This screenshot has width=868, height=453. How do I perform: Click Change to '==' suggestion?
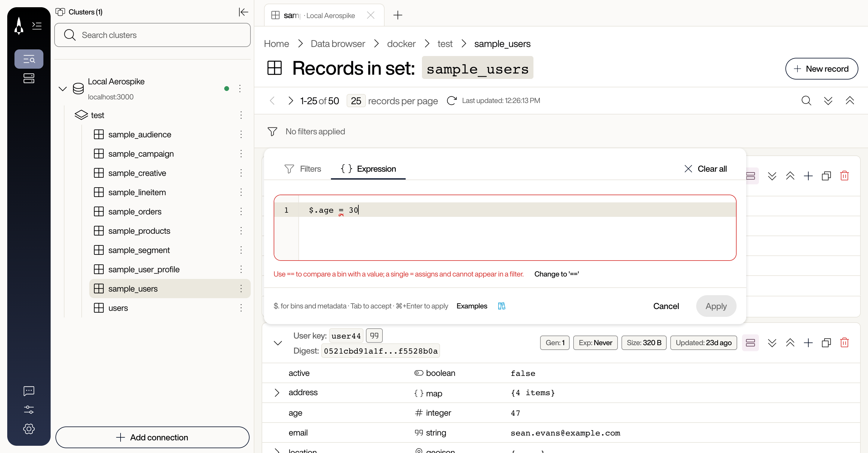tap(556, 274)
